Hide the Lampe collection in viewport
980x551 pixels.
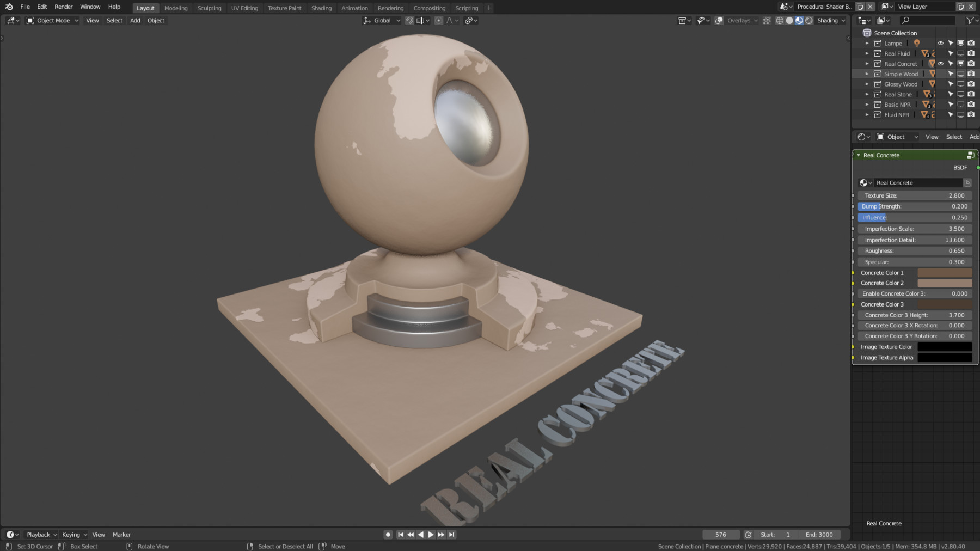tap(940, 43)
